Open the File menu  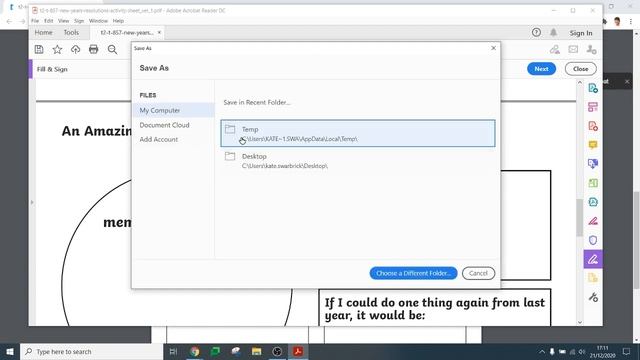pos(35,21)
